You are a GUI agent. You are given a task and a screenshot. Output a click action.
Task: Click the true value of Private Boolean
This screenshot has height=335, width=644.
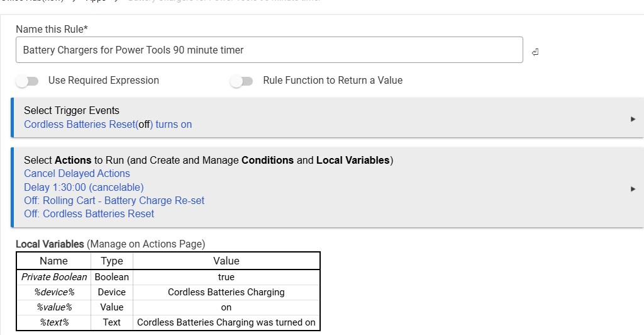226,277
